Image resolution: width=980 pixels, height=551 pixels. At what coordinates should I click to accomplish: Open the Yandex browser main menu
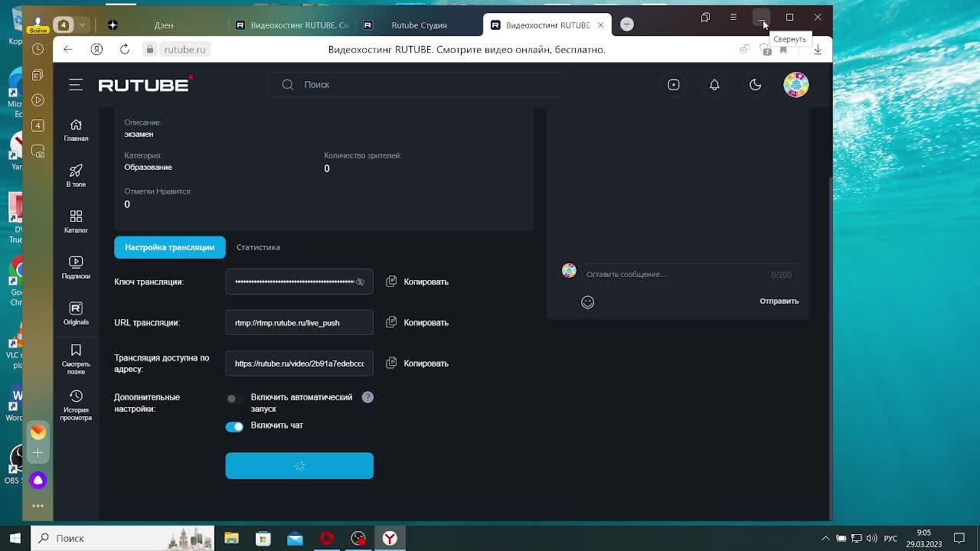point(733,17)
